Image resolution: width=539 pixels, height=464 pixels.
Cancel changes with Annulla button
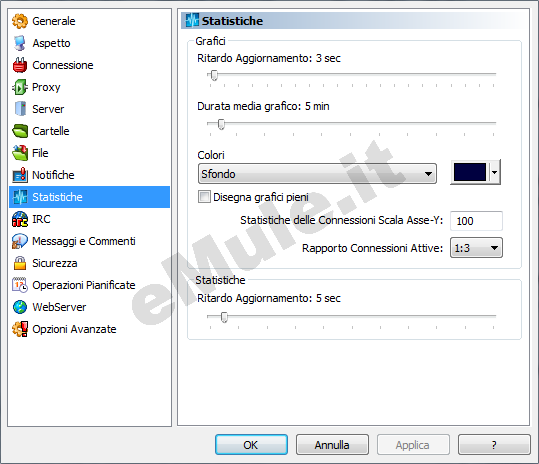332,445
